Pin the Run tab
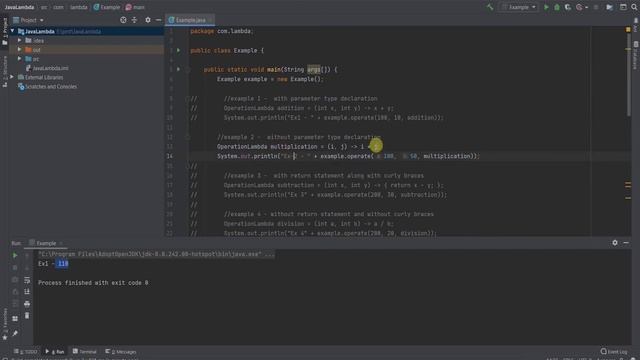The image size is (640, 360). (15, 333)
